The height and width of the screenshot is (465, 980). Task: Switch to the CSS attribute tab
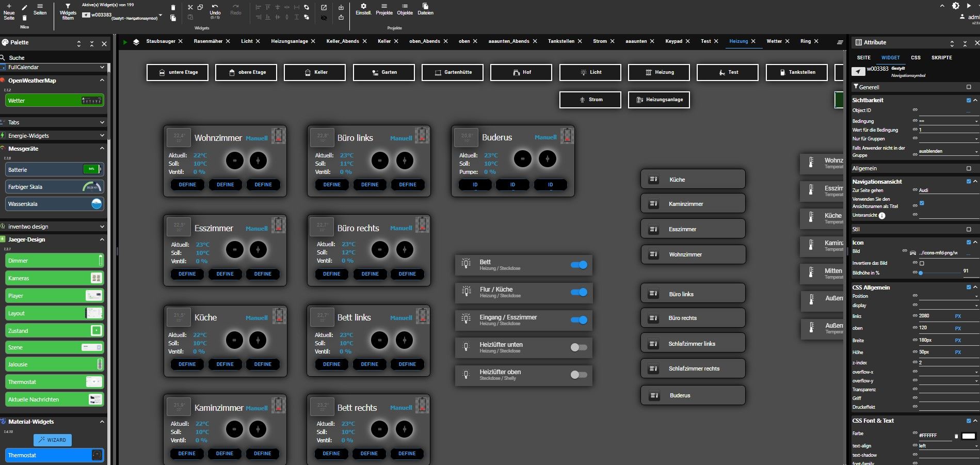tap(915, 58)
